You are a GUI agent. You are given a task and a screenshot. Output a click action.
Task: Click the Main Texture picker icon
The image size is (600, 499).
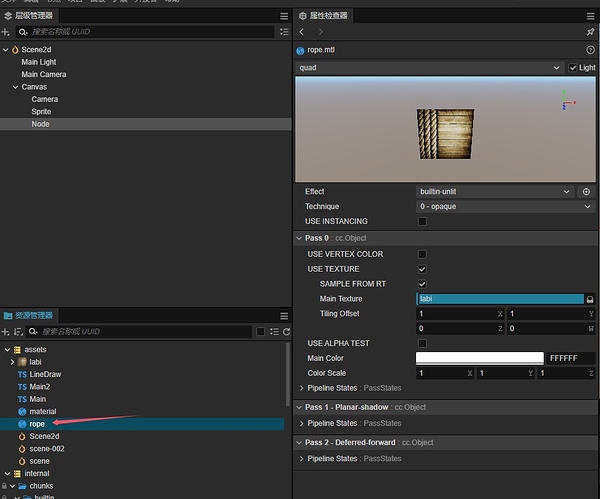pos(590,299)
